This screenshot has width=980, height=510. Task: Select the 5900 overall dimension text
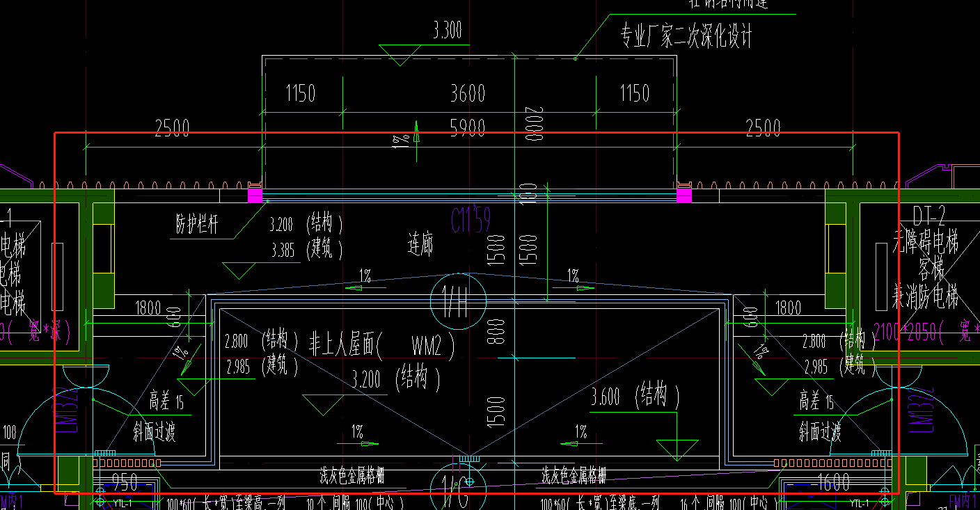467,129
